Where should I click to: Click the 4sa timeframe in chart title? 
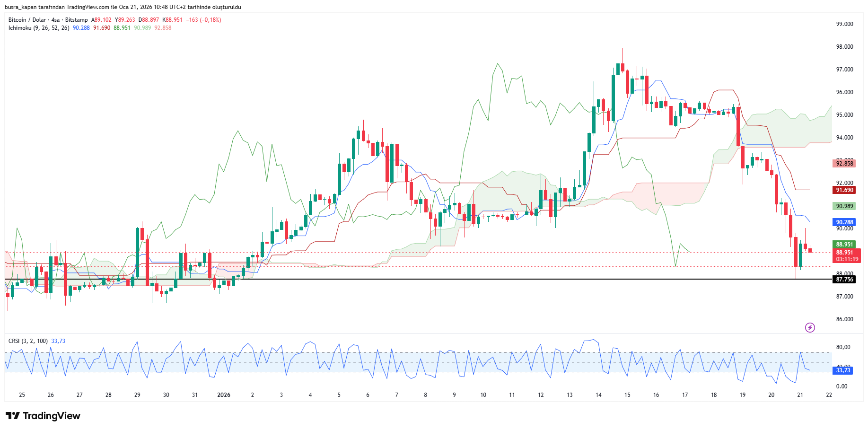point(56,20)
